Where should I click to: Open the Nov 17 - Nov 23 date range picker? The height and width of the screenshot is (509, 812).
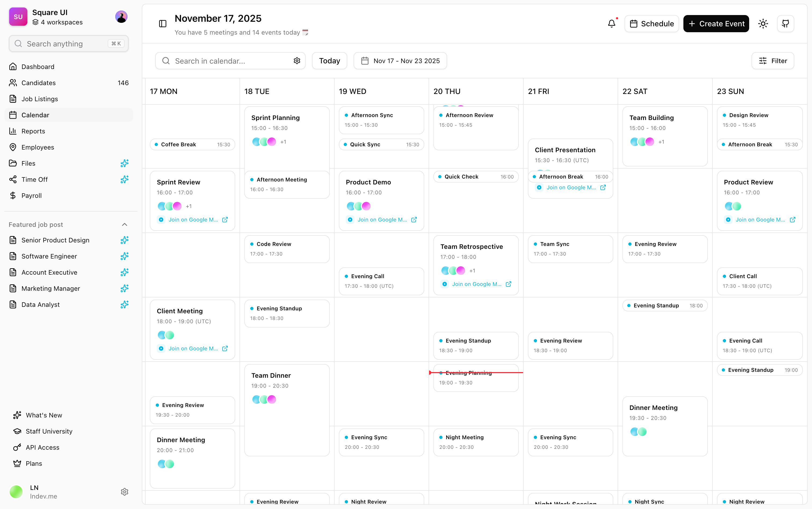(x=400, y=61)
